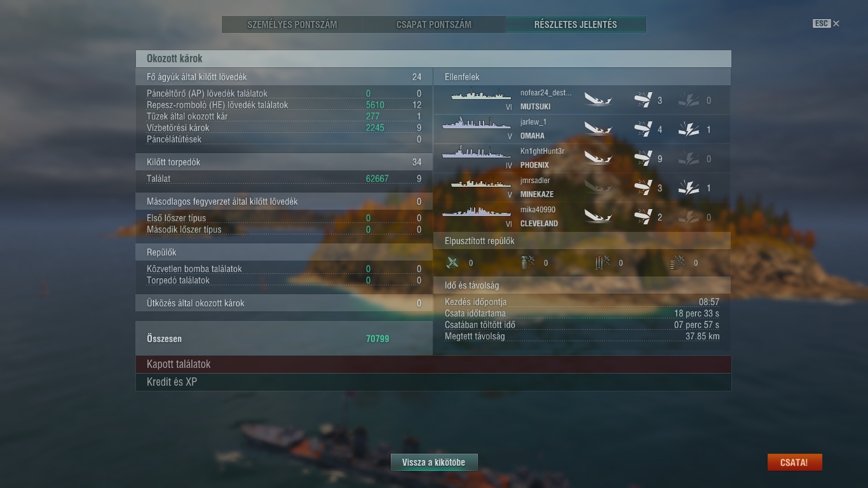Collapse the Okozott károk section header
Screen dimensions: 868x488
point(433,58)
